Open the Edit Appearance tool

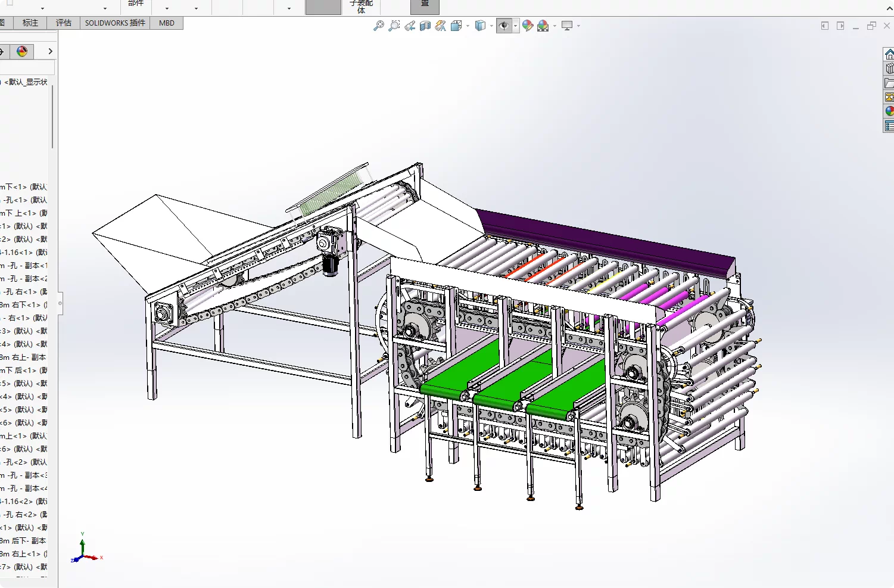click(x=528, y=26)
